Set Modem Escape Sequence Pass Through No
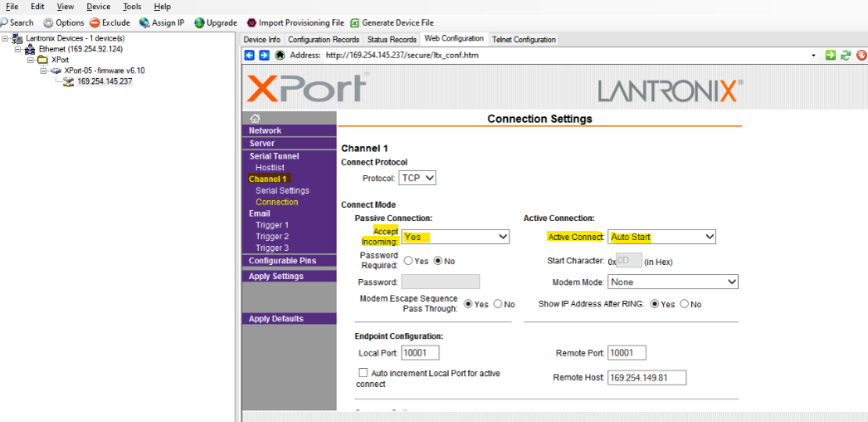The image size is (868, 422). pos(498,304)
